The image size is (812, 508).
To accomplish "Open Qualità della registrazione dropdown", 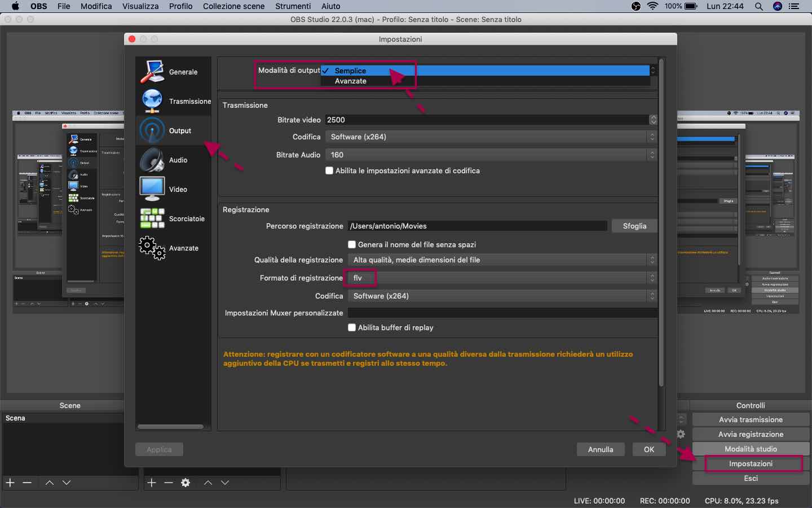I will [502, 260].
